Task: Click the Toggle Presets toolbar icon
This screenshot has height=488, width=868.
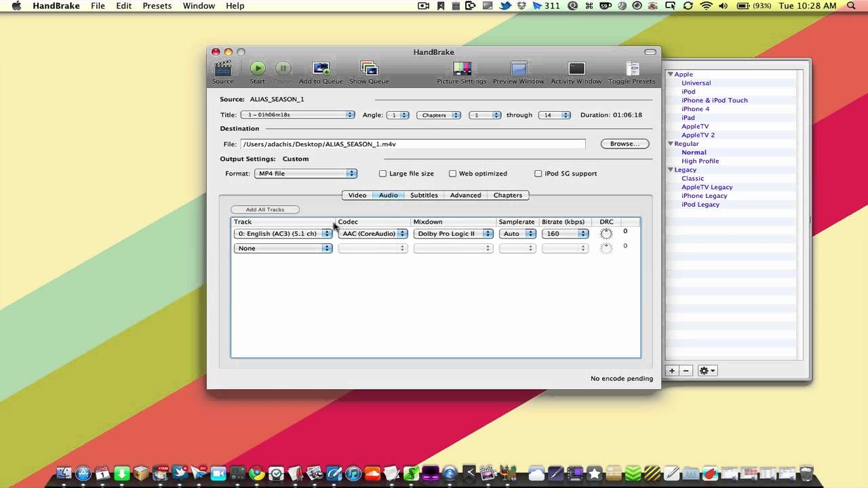Action: coord(632,68)
